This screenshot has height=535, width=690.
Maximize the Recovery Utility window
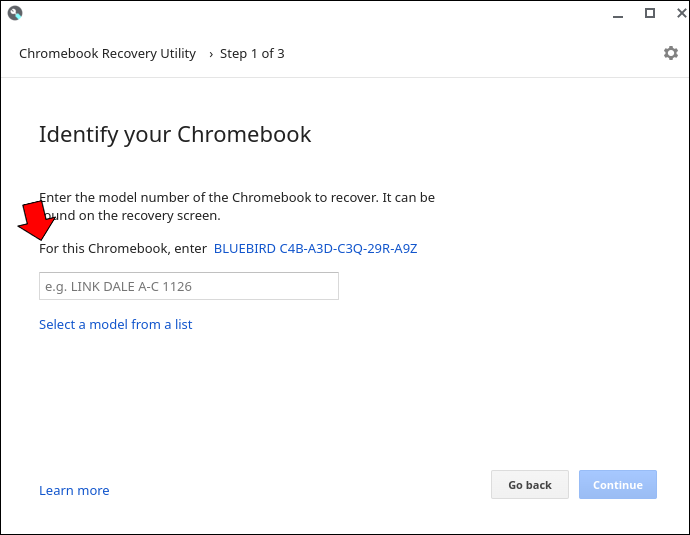click(650, 13)
